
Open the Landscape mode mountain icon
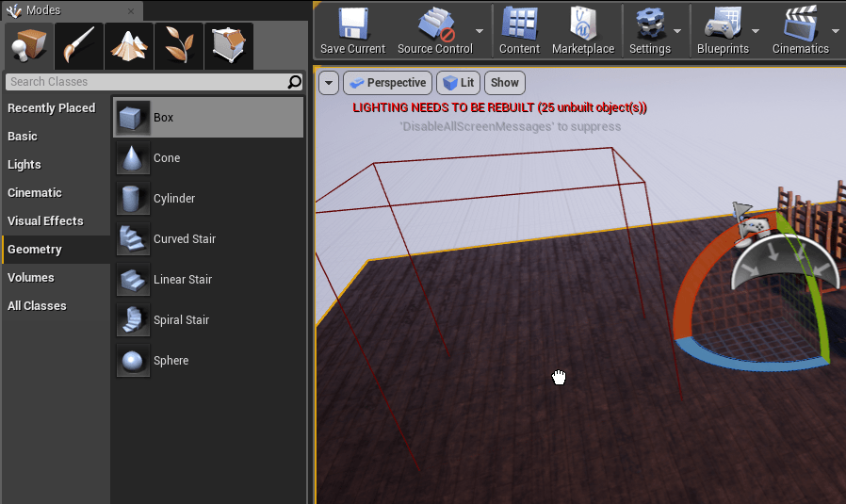click(x=129, y=45)
